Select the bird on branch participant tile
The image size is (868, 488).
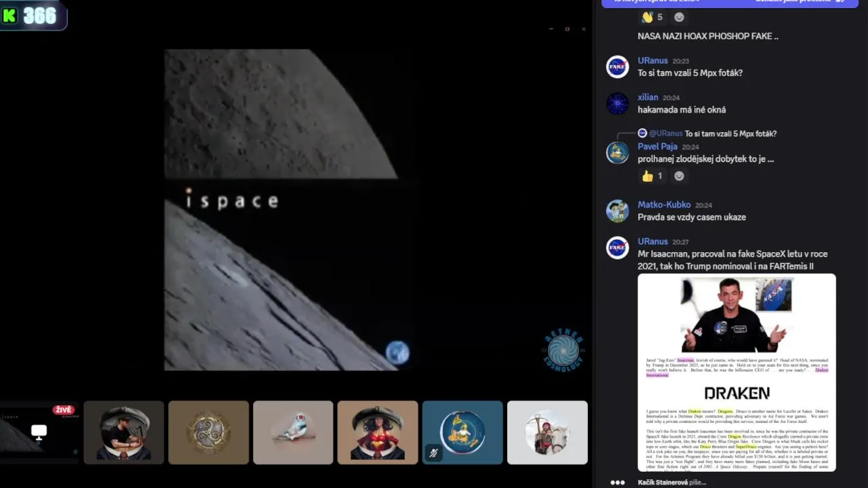tap(293, 432)
